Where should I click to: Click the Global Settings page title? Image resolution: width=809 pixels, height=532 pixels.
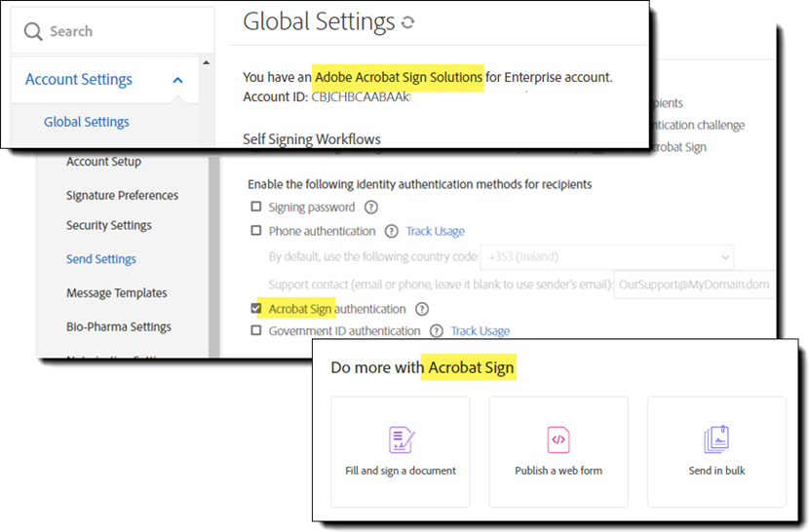click(x=319, y=21)
